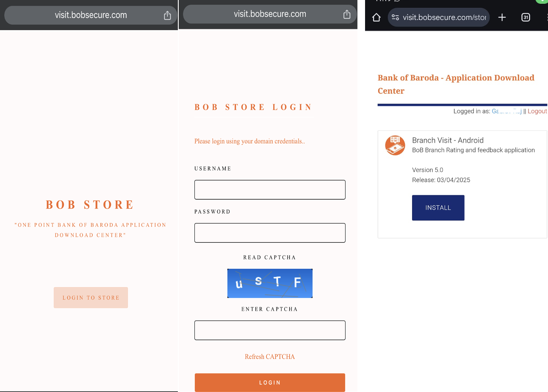The image size is (548, 392).
Task: Click the orange LOGIN button
Action: point(270,382)
